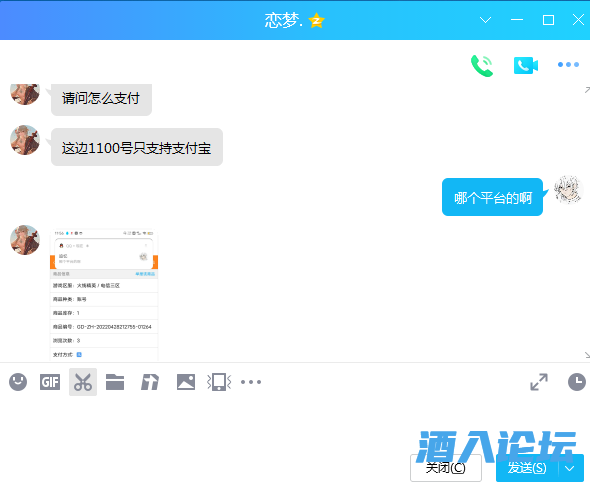Show more input toolbar options
590x489 pixels.
251,382
